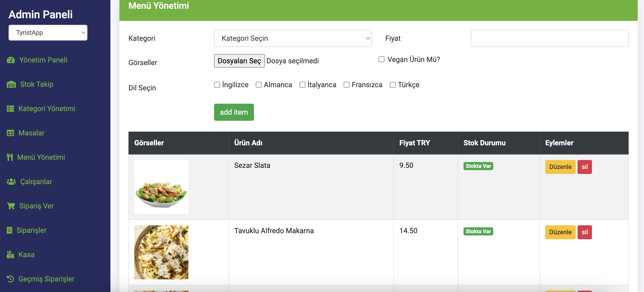The height and width of the screenshot is (292, 644).
Task: Click the Sipariş Ver shopping cart icon
Action: coord(11,206)
